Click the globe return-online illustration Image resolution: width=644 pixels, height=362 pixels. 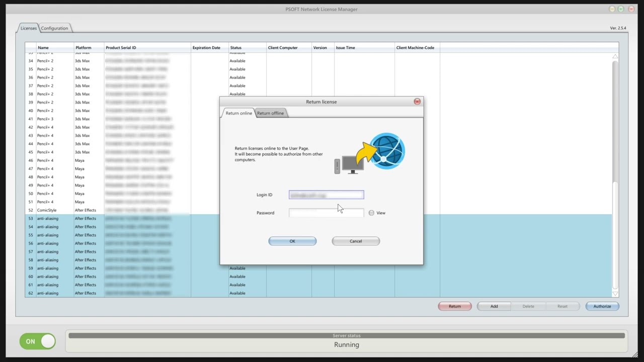point(370,153)
